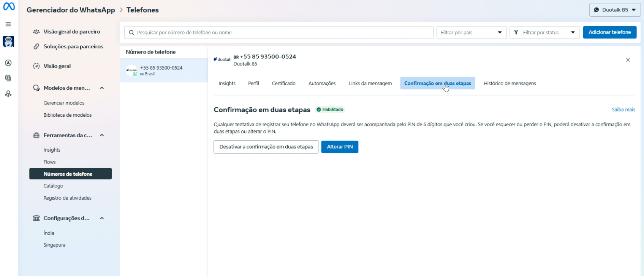This screenshot has width=644, height=276.
Task: Select Números de telefone in sidebar
Action: pos(71,174)
